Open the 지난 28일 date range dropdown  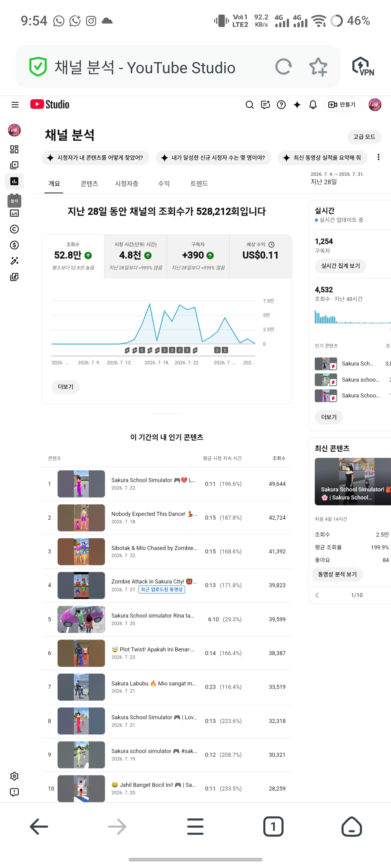pos(337,178)
